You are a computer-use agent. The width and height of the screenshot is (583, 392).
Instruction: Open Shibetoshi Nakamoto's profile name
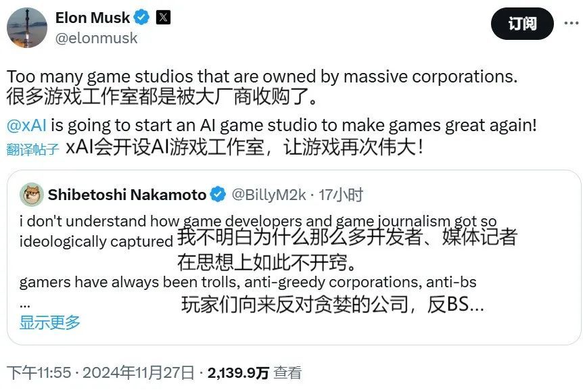coord(127,195)
